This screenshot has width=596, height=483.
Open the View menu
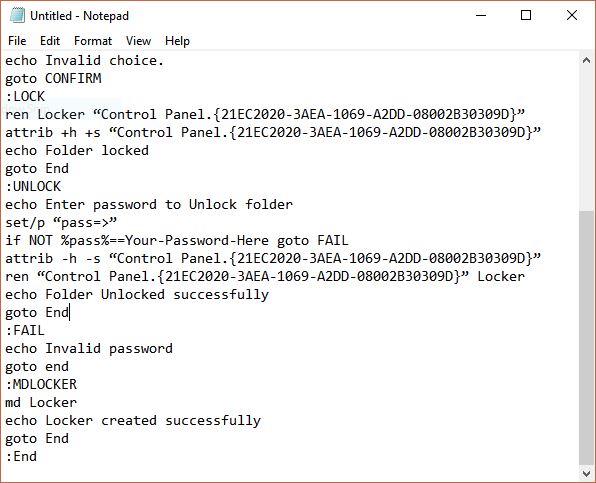point(138,41)
